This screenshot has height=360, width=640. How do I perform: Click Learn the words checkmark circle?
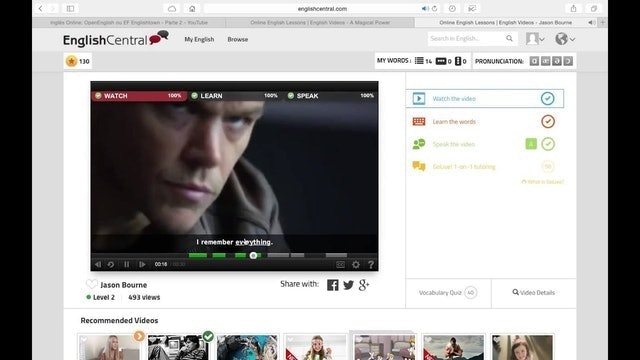pos(548,121)
